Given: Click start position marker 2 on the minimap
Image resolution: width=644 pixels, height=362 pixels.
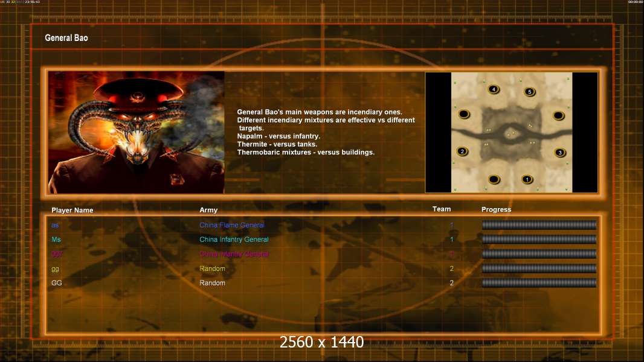Looking at the screenshot, I should [463, 151].
